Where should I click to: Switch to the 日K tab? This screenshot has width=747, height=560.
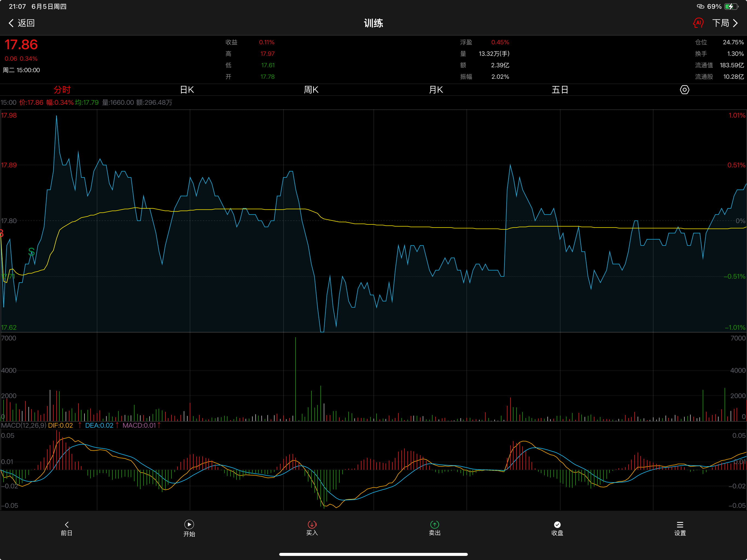pos(187,90)
